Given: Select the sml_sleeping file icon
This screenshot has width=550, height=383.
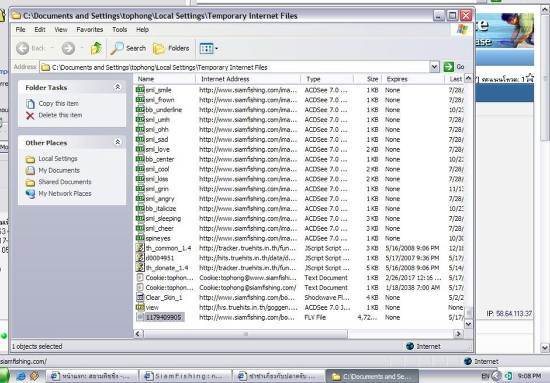Looking at the screenshot, I should click(140, 218).
